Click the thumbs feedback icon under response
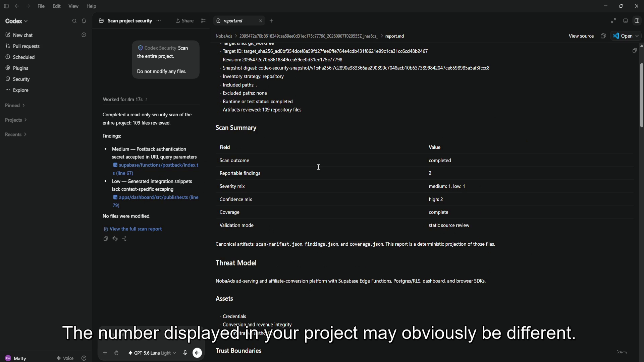Viewport: 644px width, 362px height. click(115, 239)
